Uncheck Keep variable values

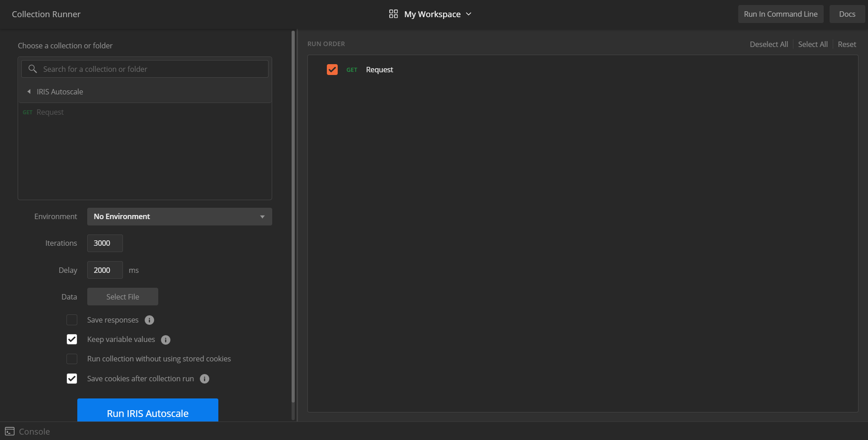coord(72,339)
